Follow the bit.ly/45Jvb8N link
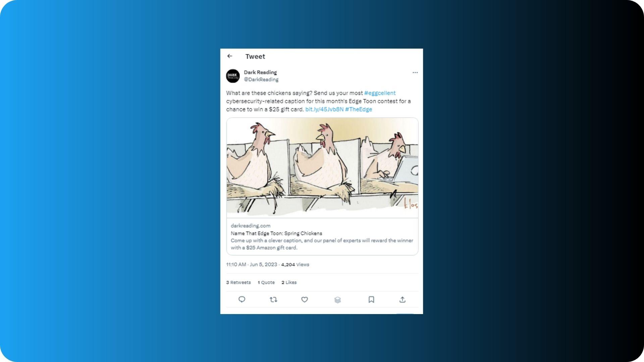644x362 pixels. [x=324, y=109]
